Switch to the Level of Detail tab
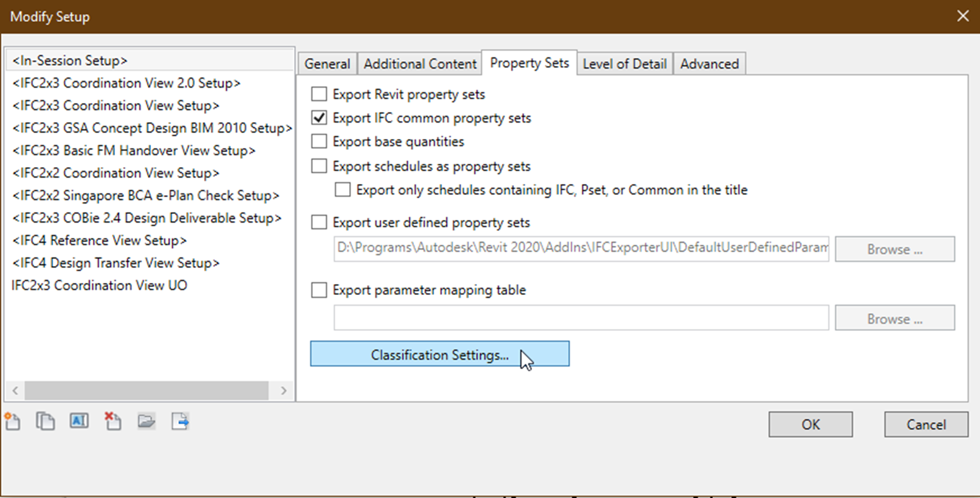 (624, 64)
